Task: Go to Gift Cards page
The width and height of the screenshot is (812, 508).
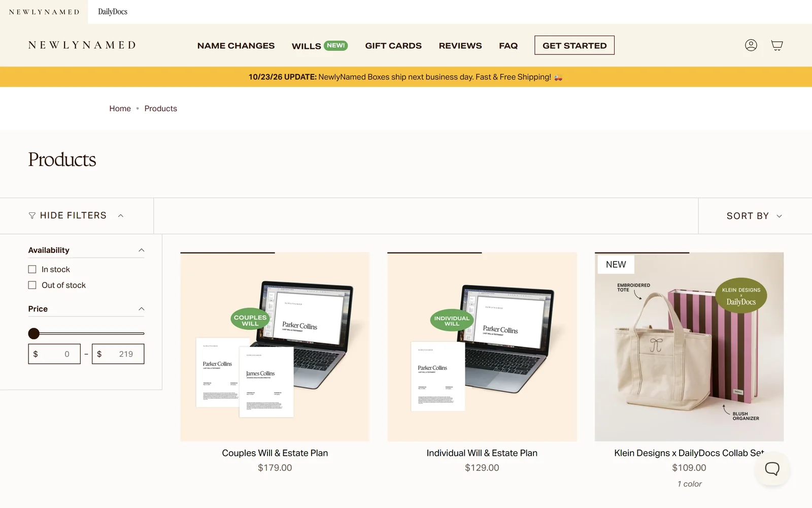Action: click(393, 46)
